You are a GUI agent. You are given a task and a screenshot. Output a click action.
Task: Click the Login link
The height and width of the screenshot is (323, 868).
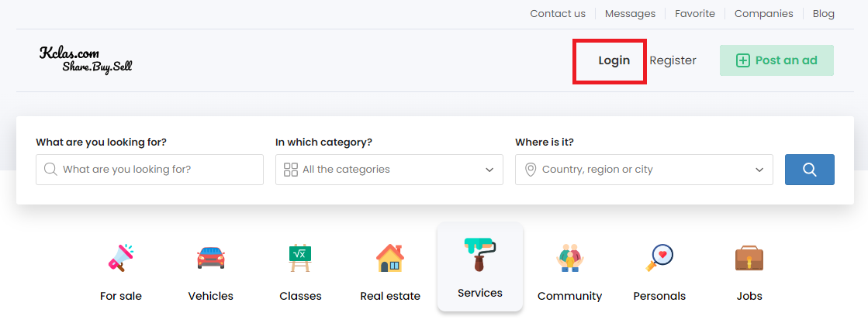[614, 61]
